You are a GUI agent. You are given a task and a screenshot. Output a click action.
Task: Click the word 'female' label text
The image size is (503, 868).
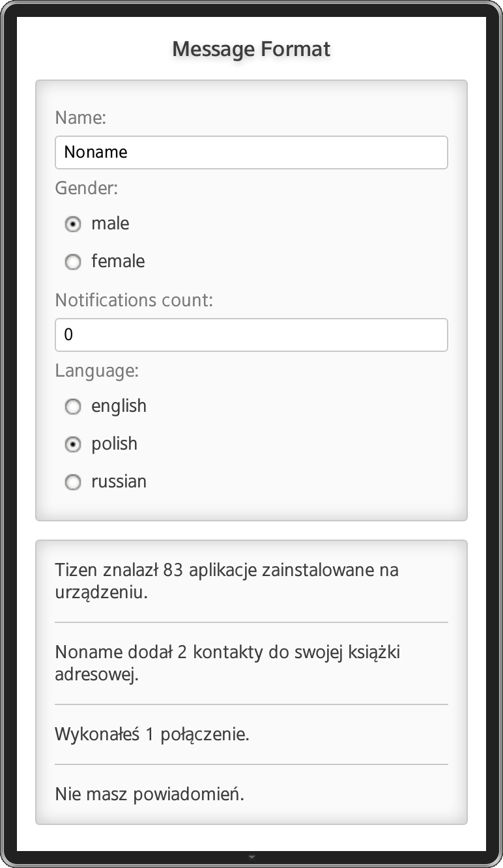[118, 261]
